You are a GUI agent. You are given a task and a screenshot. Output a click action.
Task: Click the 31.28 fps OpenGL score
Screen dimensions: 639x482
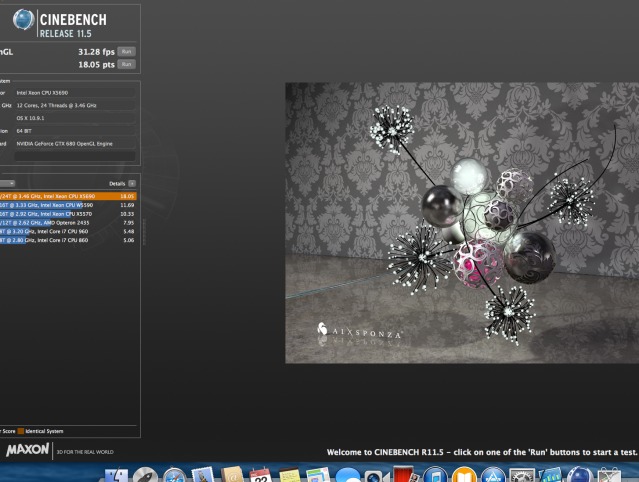click(x=96, y=52)
